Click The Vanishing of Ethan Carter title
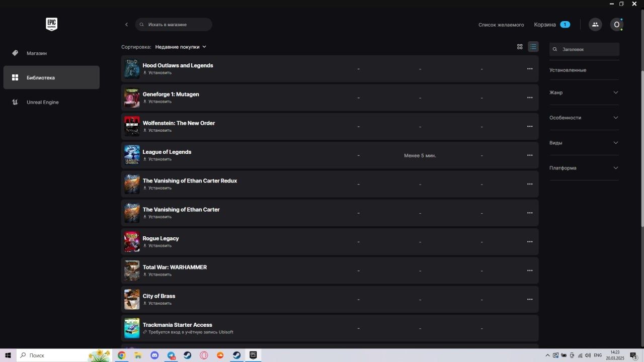 pos(181,210)
